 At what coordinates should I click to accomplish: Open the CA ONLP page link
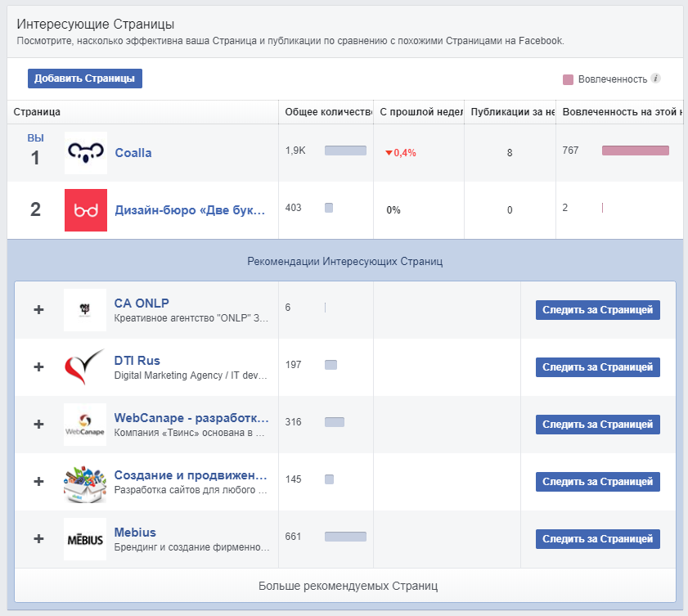point(142,304)
